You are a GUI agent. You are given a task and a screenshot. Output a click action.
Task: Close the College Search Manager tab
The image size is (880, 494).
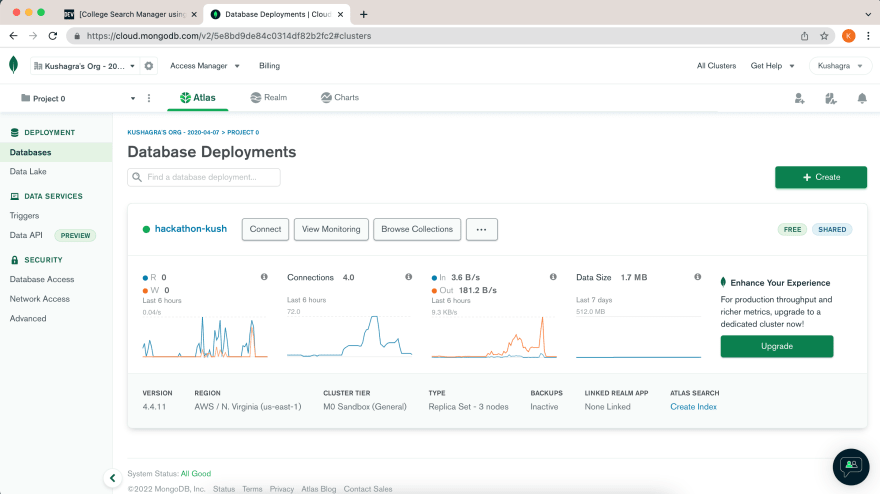(x=194, y=14)
